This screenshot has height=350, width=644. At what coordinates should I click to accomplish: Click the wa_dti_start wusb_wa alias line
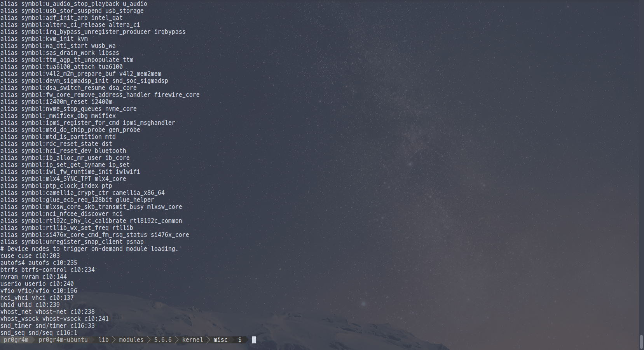(58, 46)
